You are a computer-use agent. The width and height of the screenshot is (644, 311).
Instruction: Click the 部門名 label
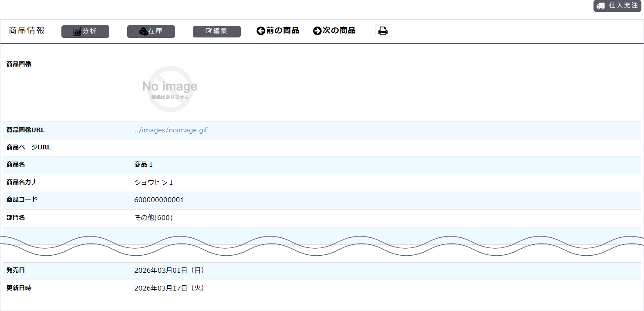(16, 217)
